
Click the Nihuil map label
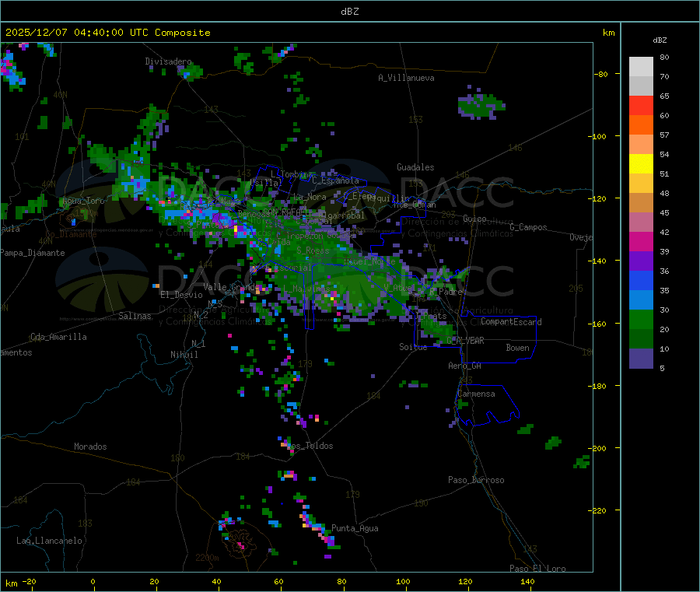(184, 355)
